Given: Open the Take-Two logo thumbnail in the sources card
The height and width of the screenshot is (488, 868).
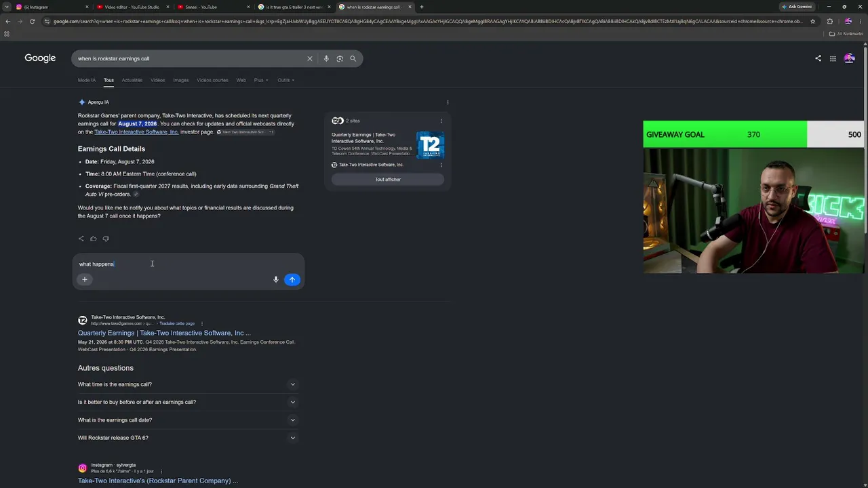Looking at the screenshot, I should [x=430, y=145].
